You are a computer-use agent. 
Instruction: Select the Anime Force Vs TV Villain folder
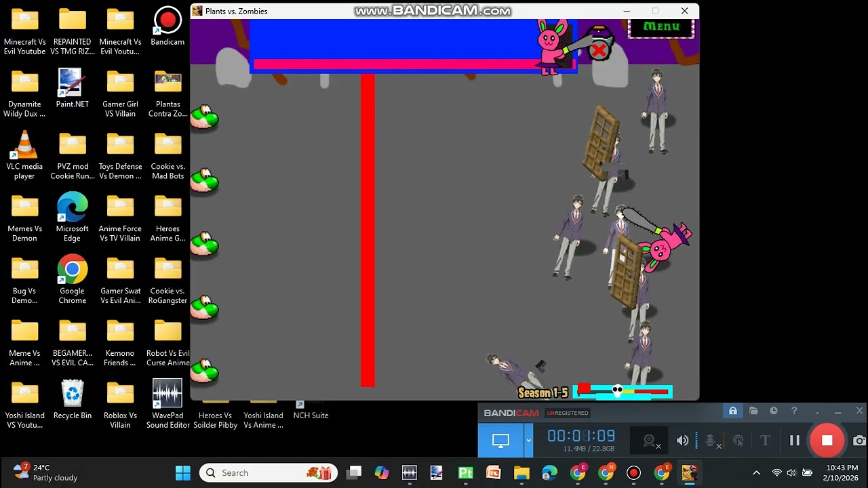(x=120, y=218)
